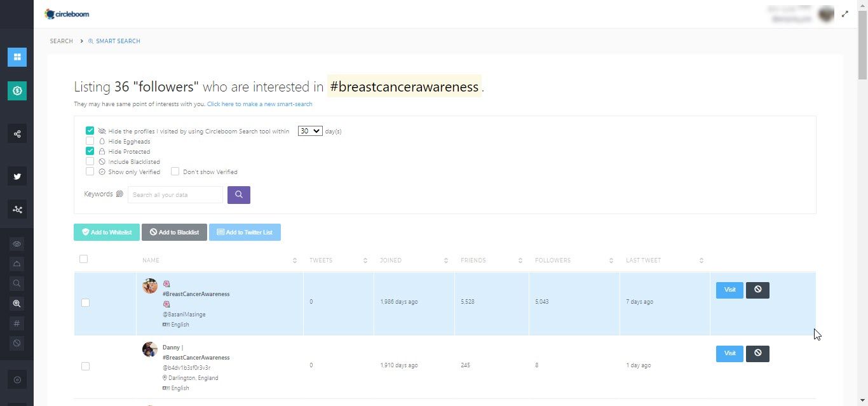
Task: Block @BasaniMasinge with the blacklist icon button
Action: pos(757,290)
